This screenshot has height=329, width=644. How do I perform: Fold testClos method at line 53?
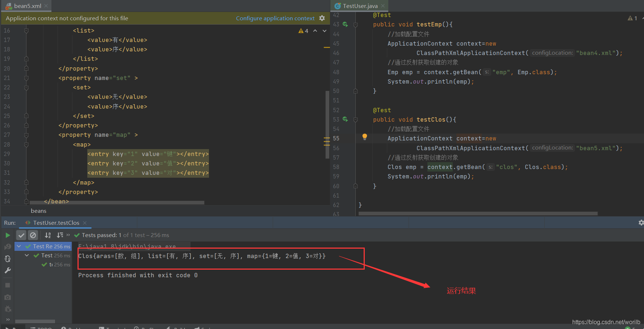click(356, 120)
